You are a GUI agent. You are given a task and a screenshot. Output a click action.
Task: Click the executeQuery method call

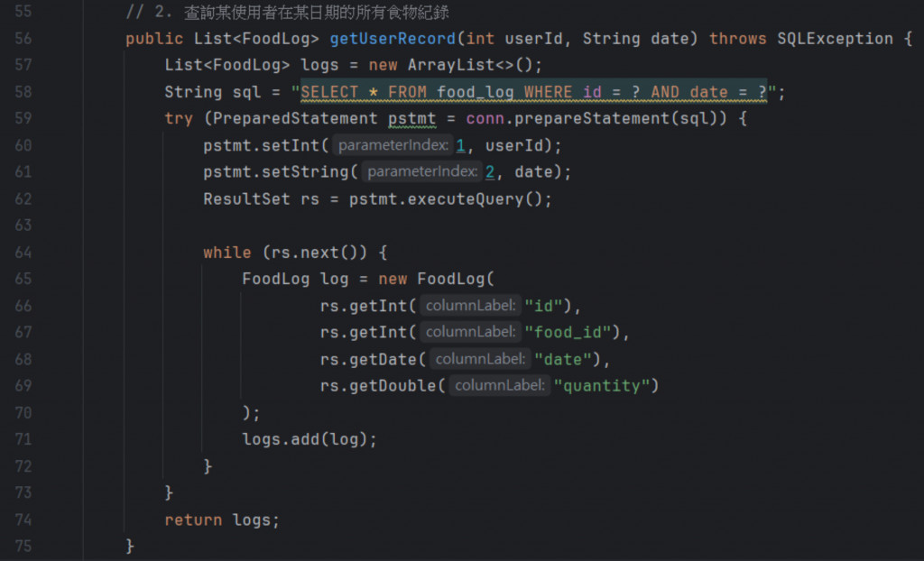(x=465, y=199)
